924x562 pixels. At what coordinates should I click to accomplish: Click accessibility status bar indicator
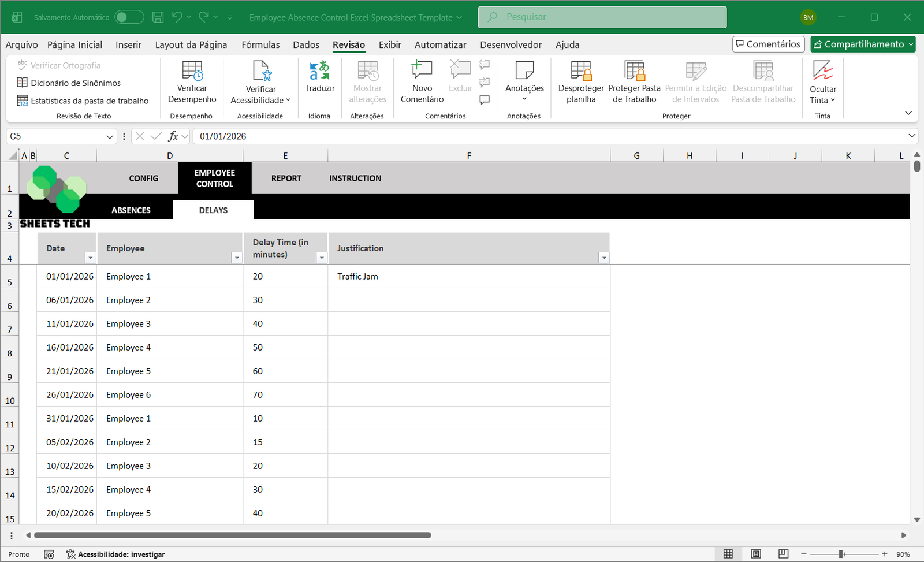tap(115, 554)
